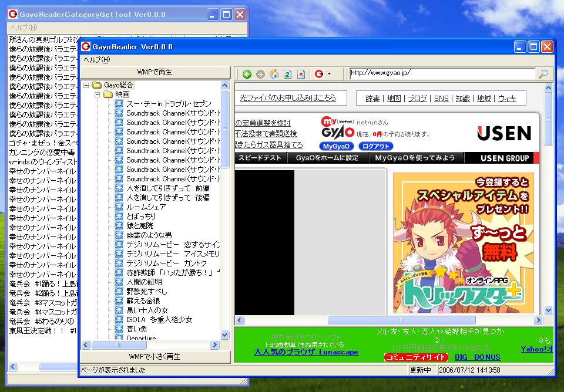Screen dimensions: 564x392
Task: Select the MyGyaOを使ってみよう tab
Action: 415,158
